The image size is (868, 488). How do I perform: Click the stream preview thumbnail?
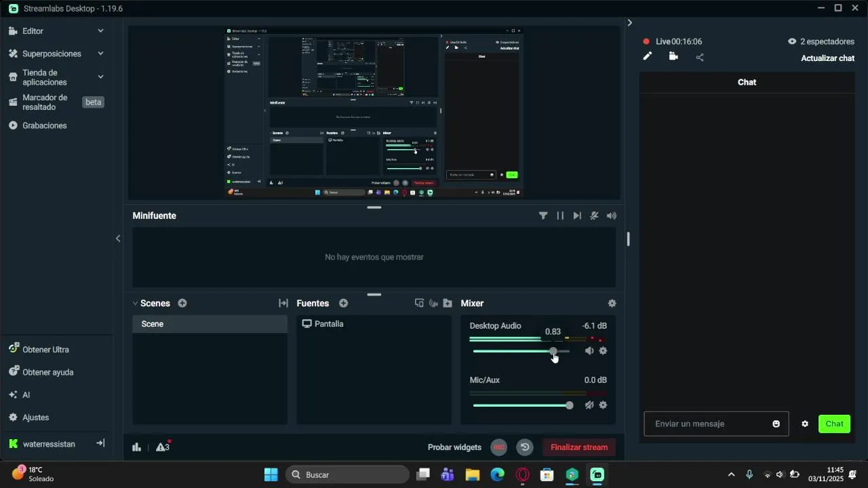click(374, 113)
